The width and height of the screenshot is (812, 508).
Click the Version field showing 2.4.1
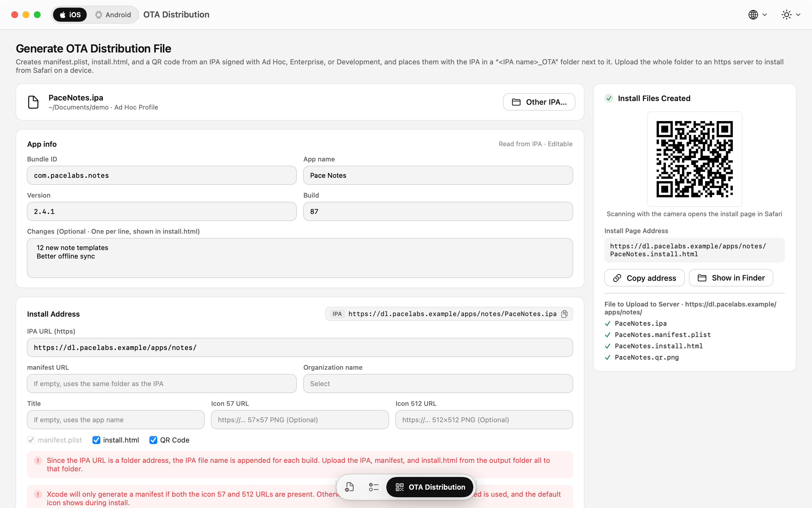[162, 211]
